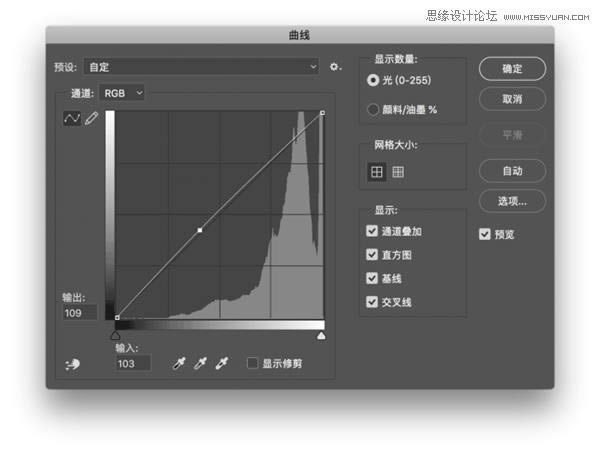Toggle the 基线 checkbox
The height and width of the screenshot is (454, 600).
click(372, 278)
